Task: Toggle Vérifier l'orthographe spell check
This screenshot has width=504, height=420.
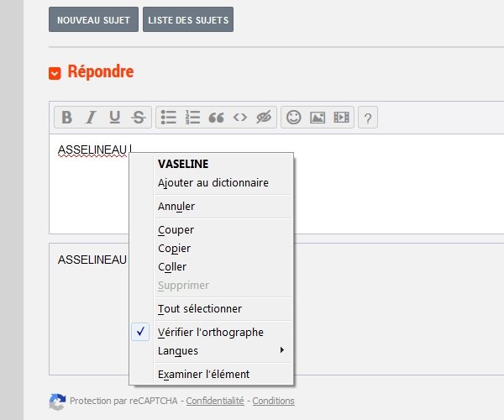Action: coord(211,332)
